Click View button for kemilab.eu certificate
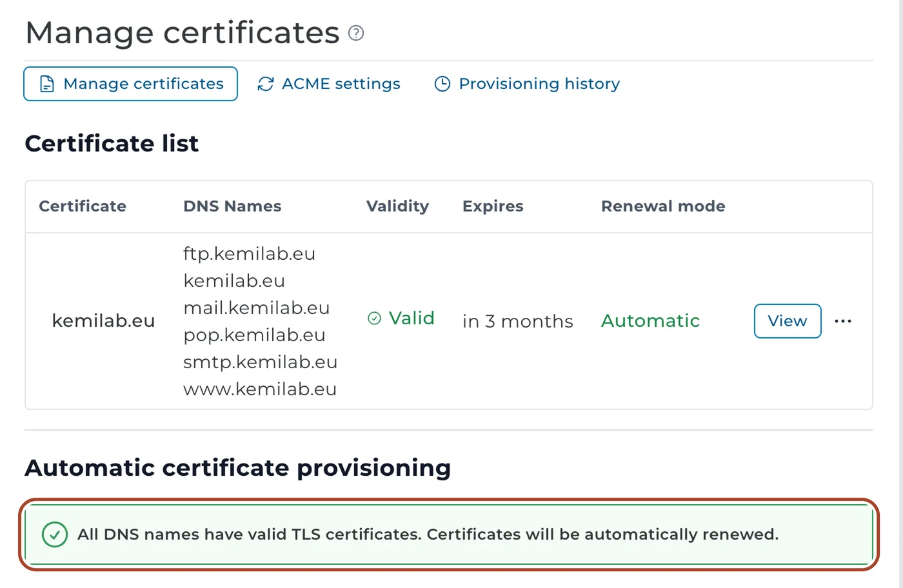 click(788, 321)
